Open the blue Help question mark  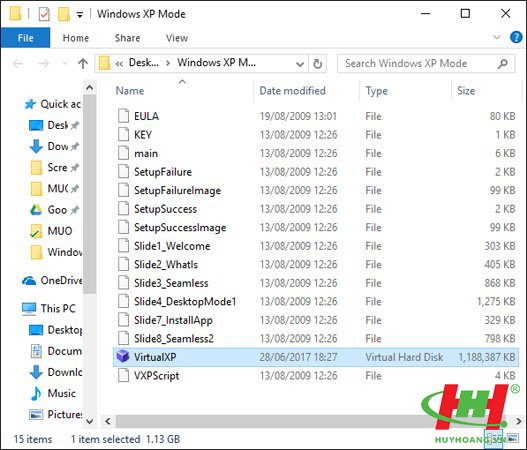[x=516, y=37]
